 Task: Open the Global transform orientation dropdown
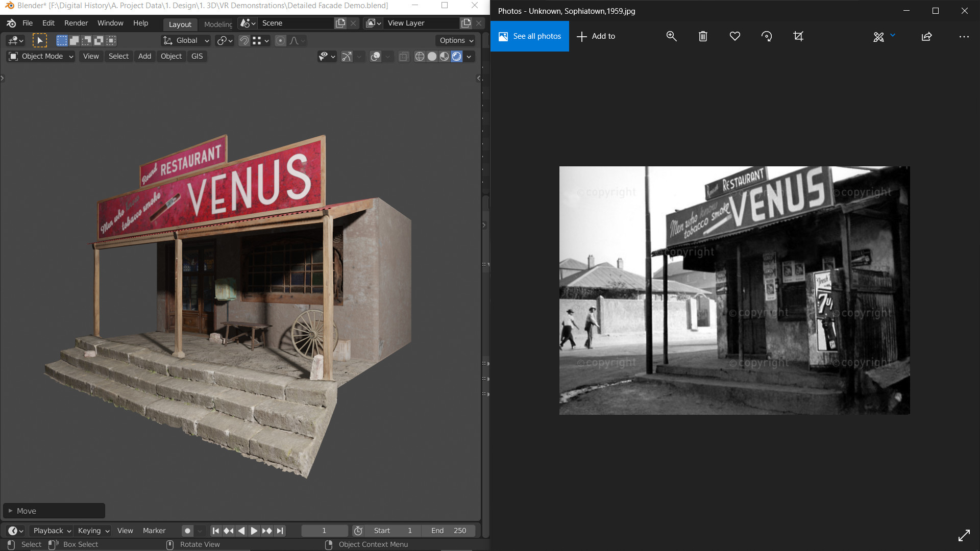click(x=186, y=41)
